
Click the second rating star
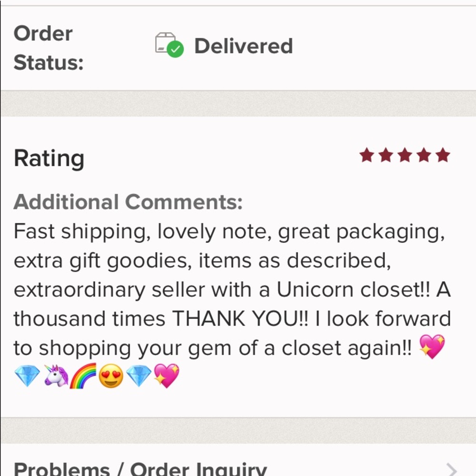point(385,155)
